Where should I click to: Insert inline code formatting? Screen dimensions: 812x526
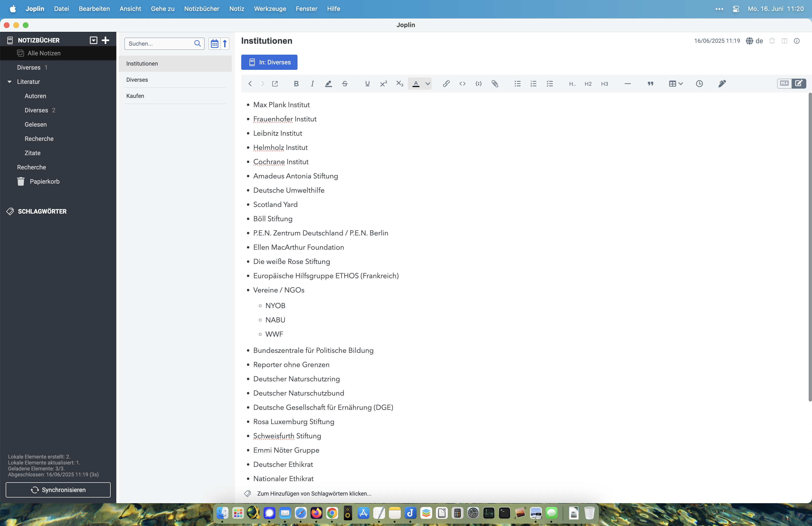[462, 84]
